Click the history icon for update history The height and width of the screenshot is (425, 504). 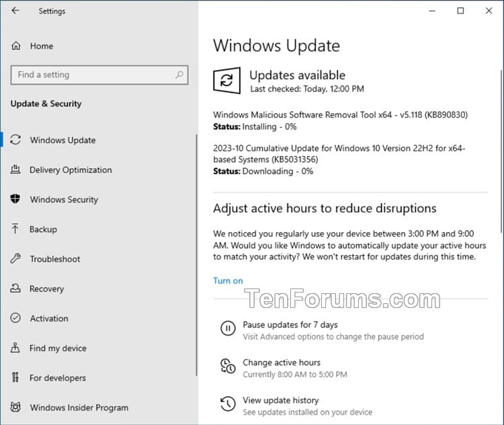[x=228, y=403]
